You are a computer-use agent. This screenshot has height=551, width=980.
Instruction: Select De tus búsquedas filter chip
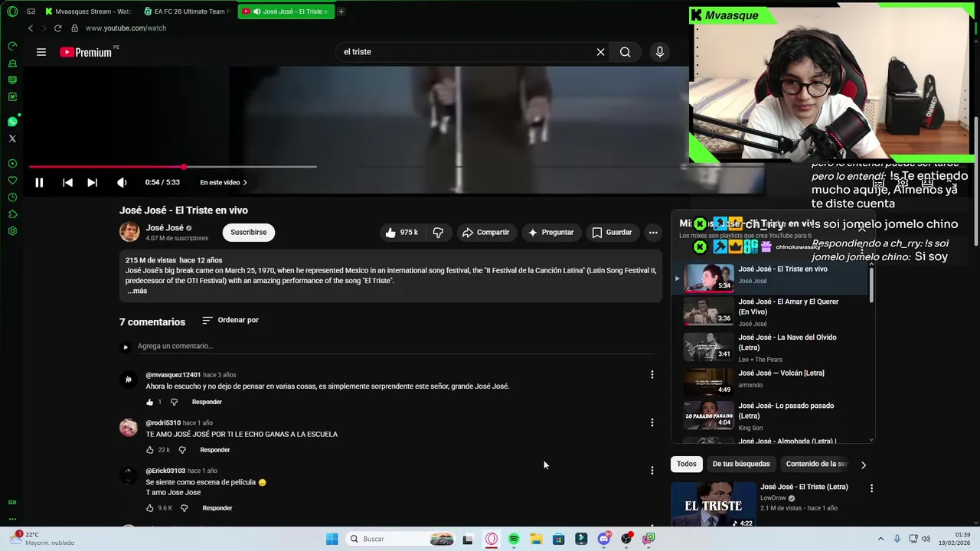coord(741,464)
